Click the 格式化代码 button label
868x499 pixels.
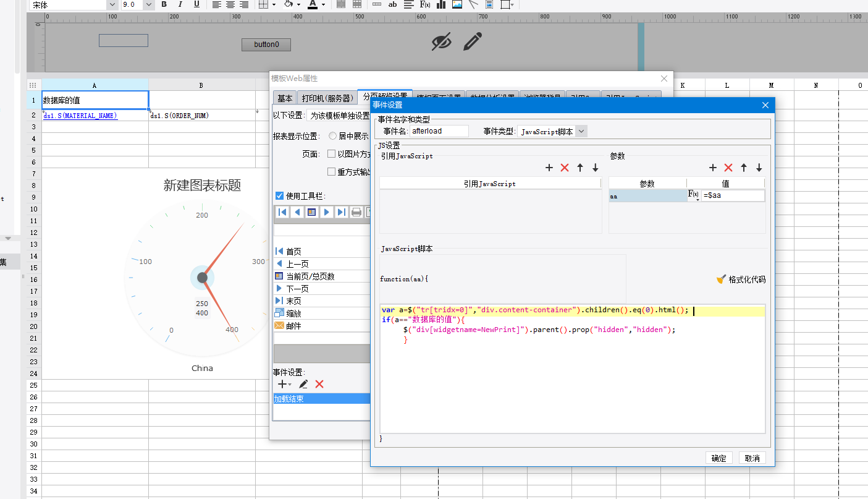pos(747,279)
